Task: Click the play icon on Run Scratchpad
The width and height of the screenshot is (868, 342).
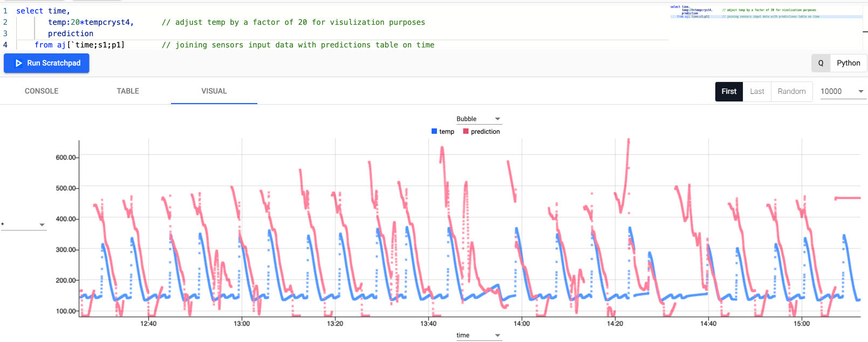Action: [x=19, y=63]
